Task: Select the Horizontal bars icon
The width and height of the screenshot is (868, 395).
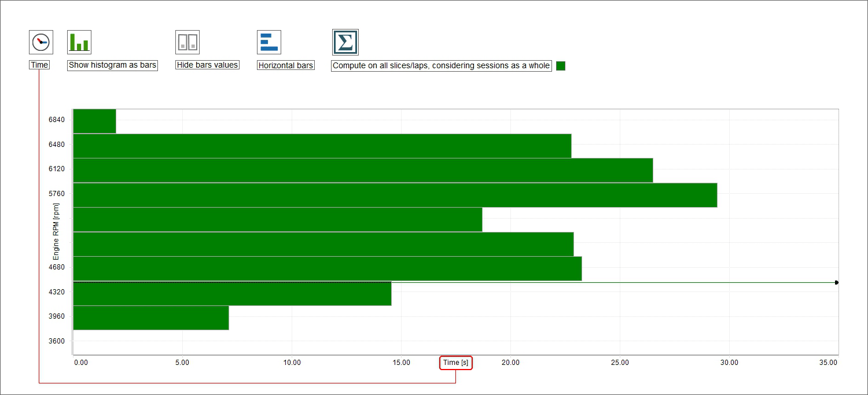Action: pyautogui.click(x=269, y=42)
